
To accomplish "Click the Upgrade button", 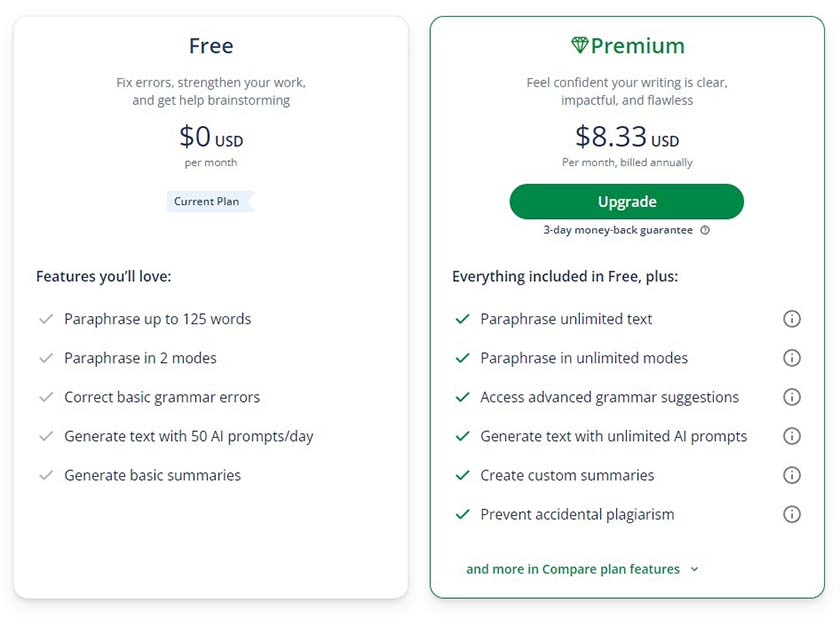I will point(626,201).
